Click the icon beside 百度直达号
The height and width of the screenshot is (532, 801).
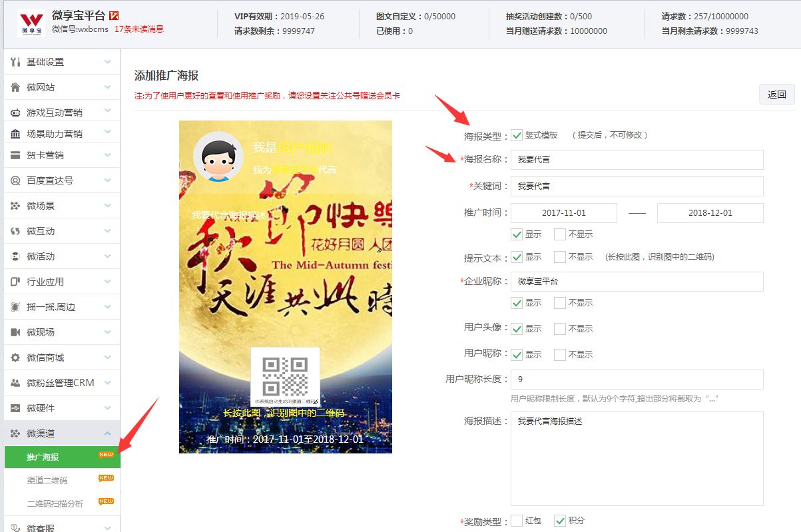pyautogui.click(x=15, y=180)
